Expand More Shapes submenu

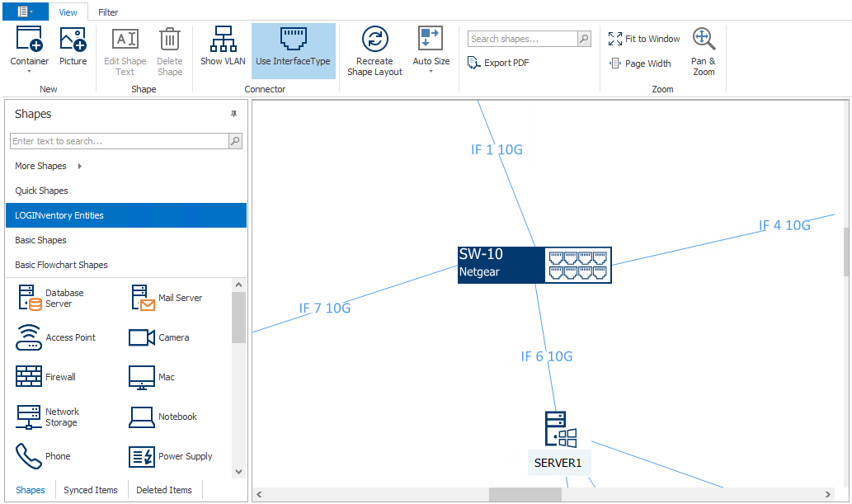click(x=80, y=166)
